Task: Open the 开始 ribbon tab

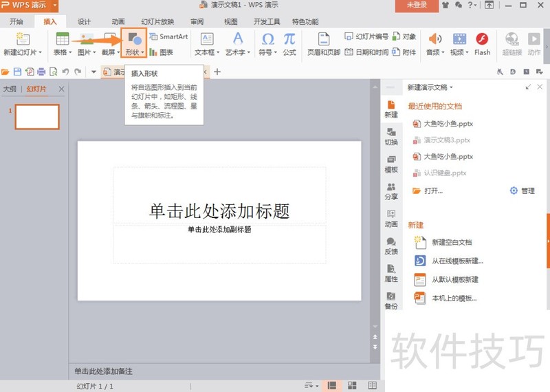Action: (16, 22)
